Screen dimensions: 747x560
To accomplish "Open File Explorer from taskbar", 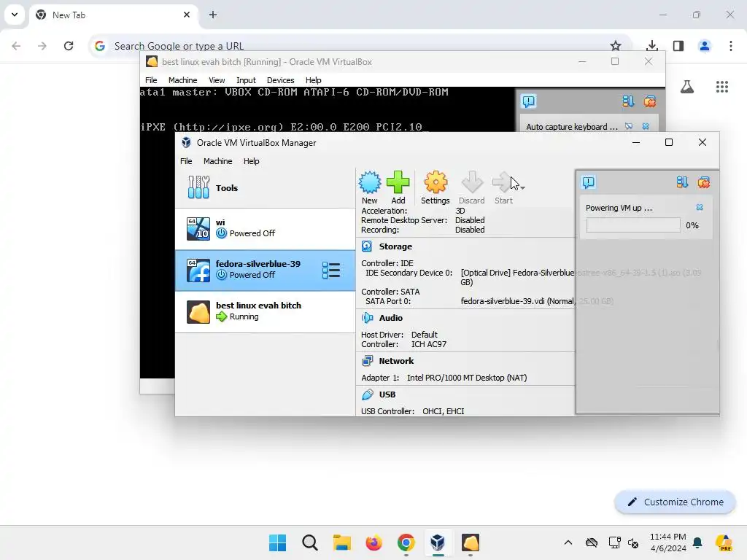I will point(342,542).
